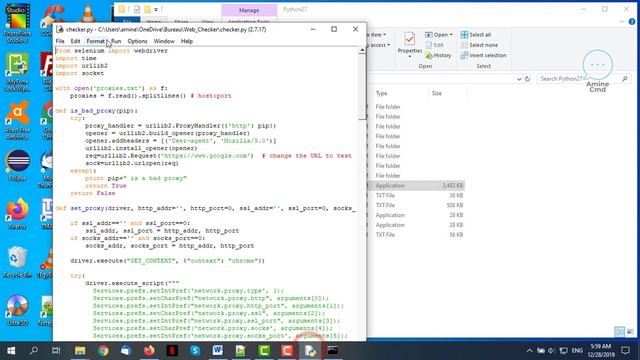Click the Explorer refresh icon
This screenshot has width=640, height=360.
[527, 79]
